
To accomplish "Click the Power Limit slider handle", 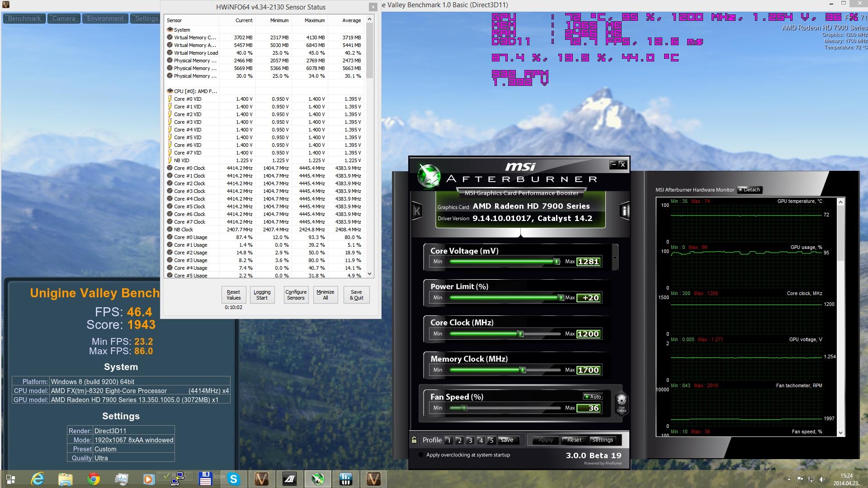I will [x=561, y=298].
